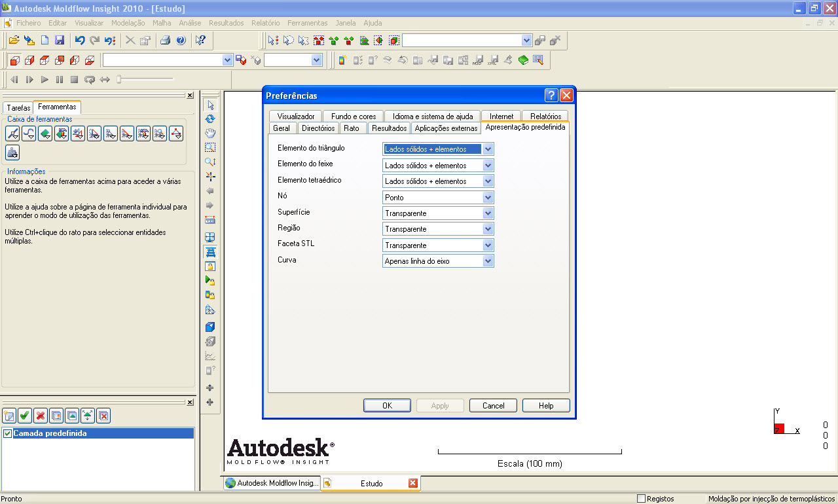Select the first red cube standard view icon

(x=14, y=60)
